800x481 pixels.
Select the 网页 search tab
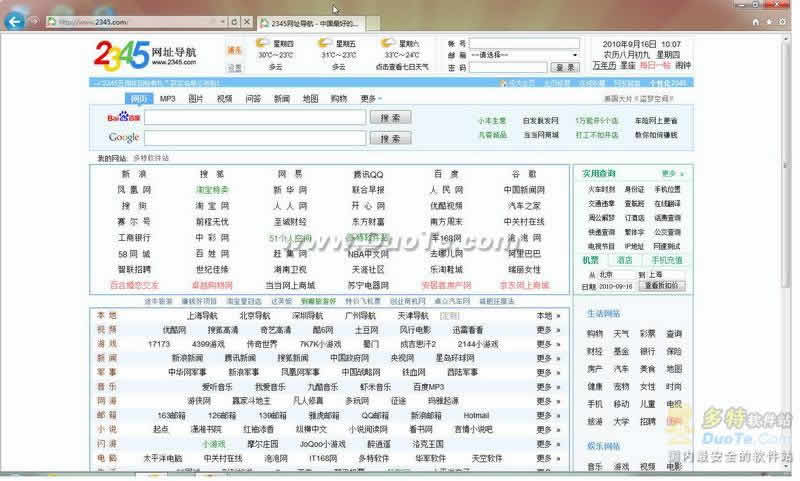pyautogui.click(x=139, y=98)
